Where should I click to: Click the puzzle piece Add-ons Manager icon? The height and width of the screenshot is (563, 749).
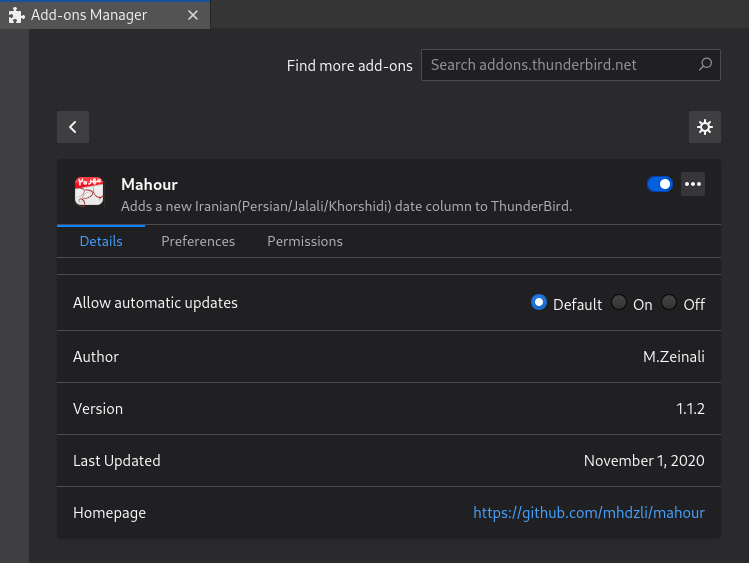(x=16, y=15)
